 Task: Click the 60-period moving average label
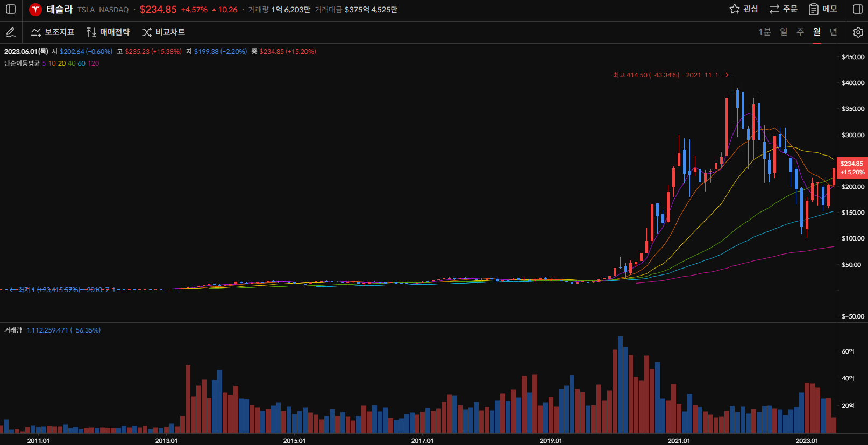[81, 63]
